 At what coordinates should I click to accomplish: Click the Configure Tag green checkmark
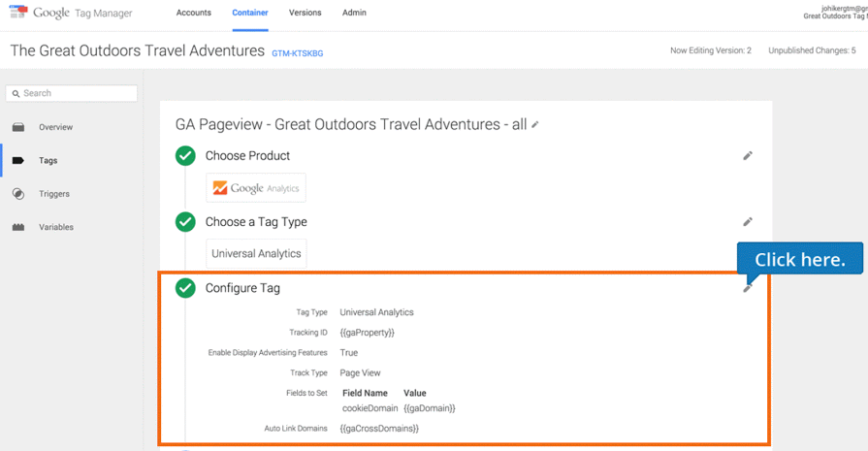tap(185, 288)
